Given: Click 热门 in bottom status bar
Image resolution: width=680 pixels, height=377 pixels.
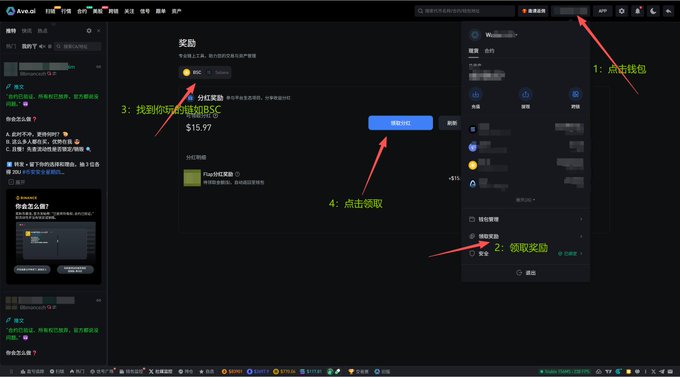Looking at the screenshot, I should coord(77,372).
